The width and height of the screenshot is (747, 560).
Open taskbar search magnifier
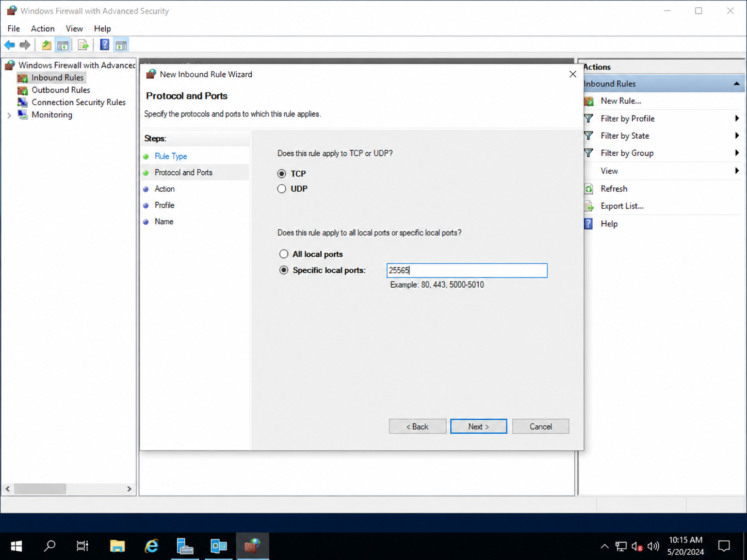[50, 546]
